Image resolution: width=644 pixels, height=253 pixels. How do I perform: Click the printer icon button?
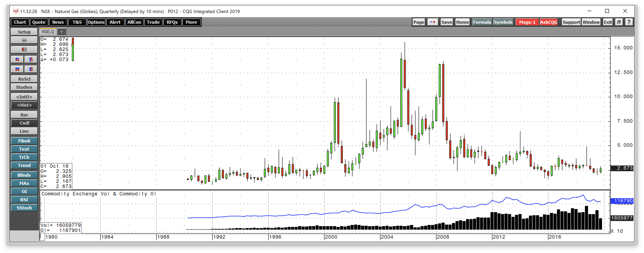coord(24,40)
